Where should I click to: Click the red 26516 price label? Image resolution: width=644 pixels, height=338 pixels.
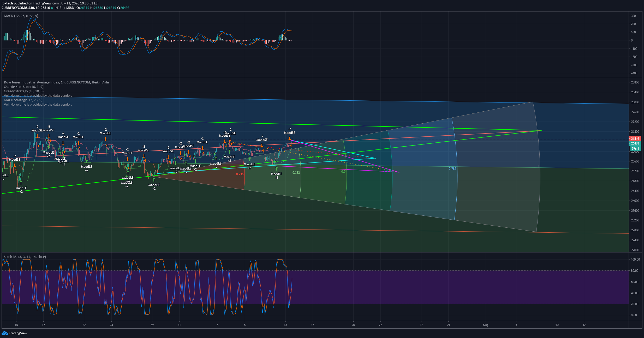[x=635, y=139]
